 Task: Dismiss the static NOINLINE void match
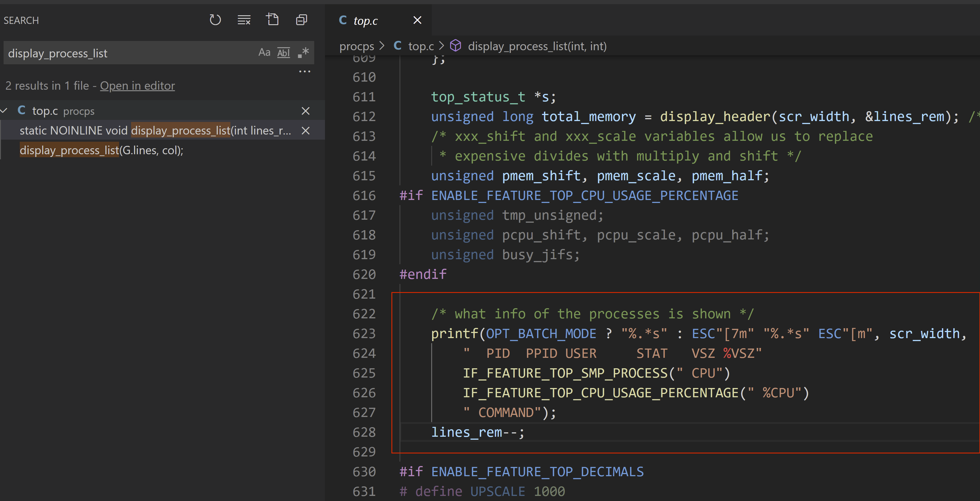[x=306, y=131]
